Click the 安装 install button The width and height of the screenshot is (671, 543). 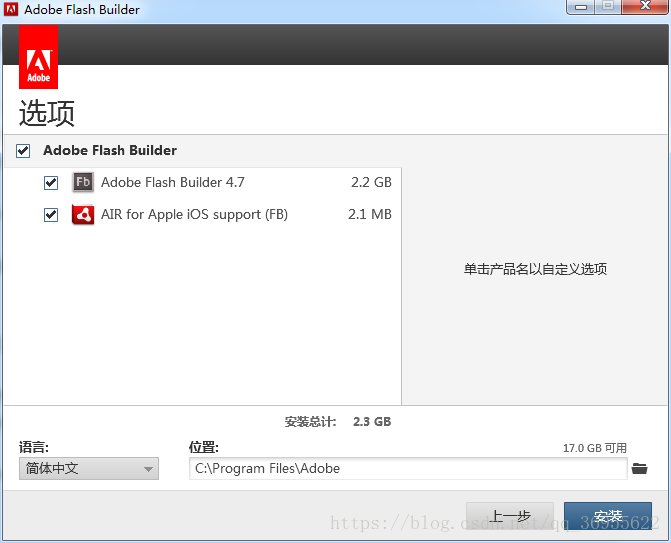click(608, 516)
